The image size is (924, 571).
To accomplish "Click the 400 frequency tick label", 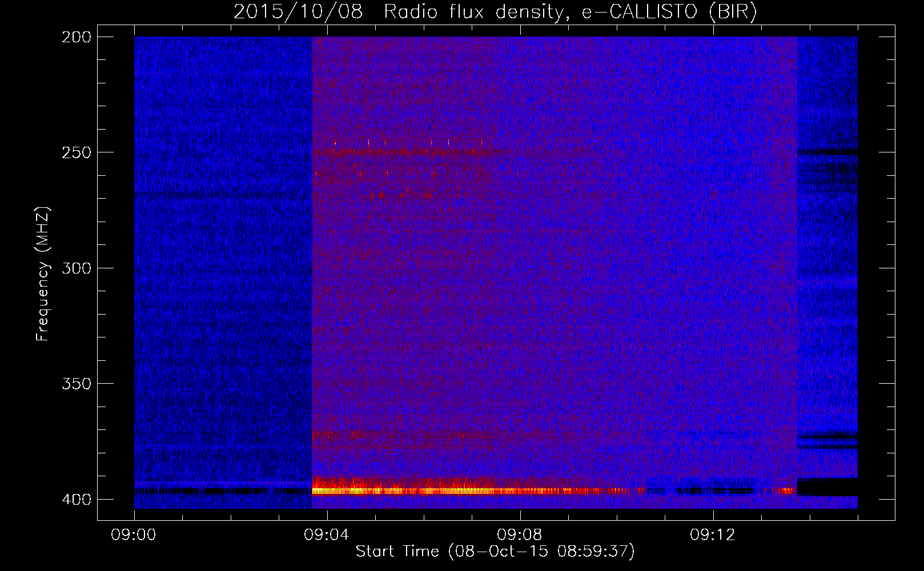I will [77, 500].
